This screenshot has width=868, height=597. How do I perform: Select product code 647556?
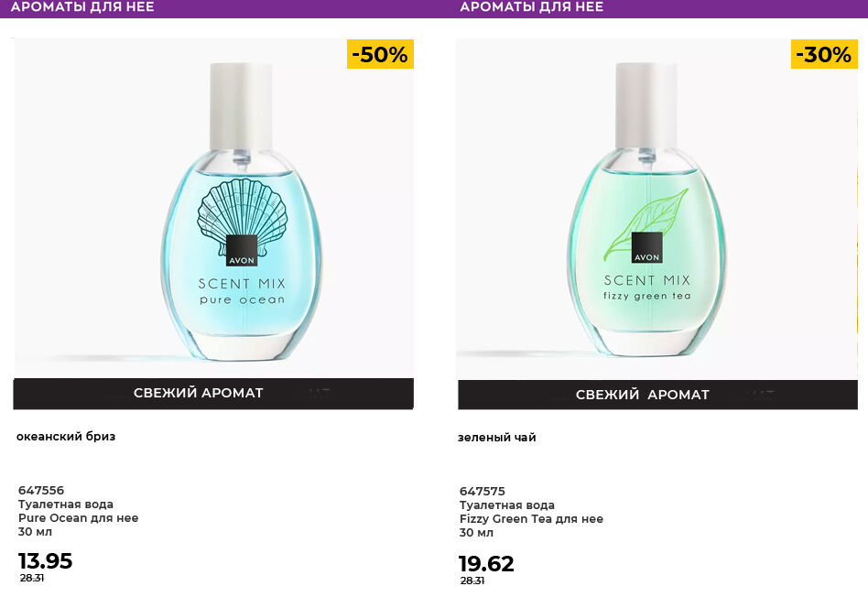coord(41,490)
